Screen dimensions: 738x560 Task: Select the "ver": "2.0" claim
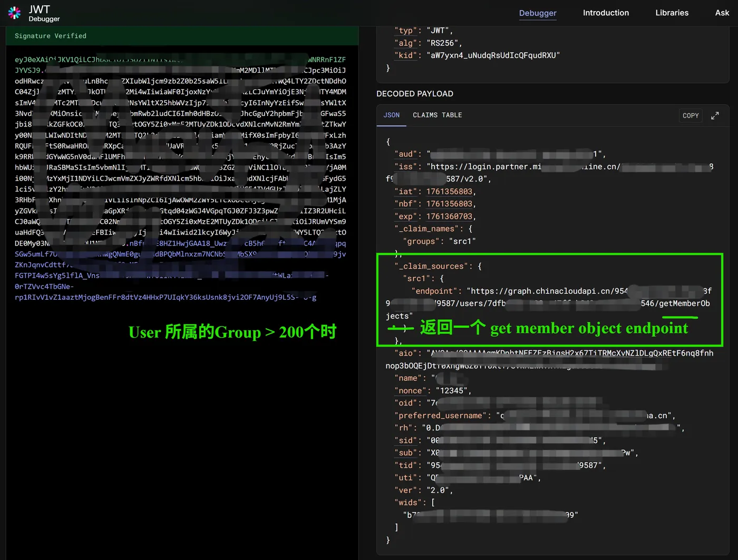[x=423, y=490]
